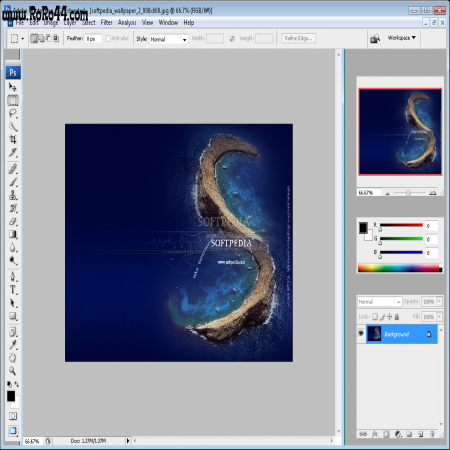Open the Analysis menu
This screenshot has height=450, width=450.
click(x=127, y=23)
